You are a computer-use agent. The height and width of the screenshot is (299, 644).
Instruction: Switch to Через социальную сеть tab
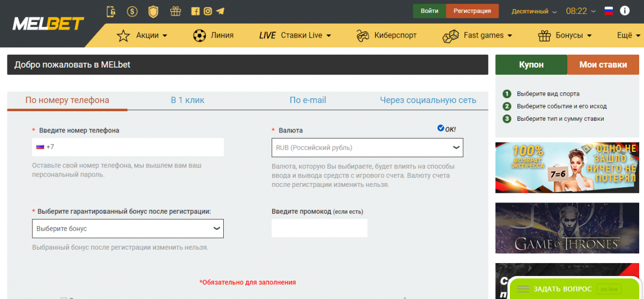[428, 100]
